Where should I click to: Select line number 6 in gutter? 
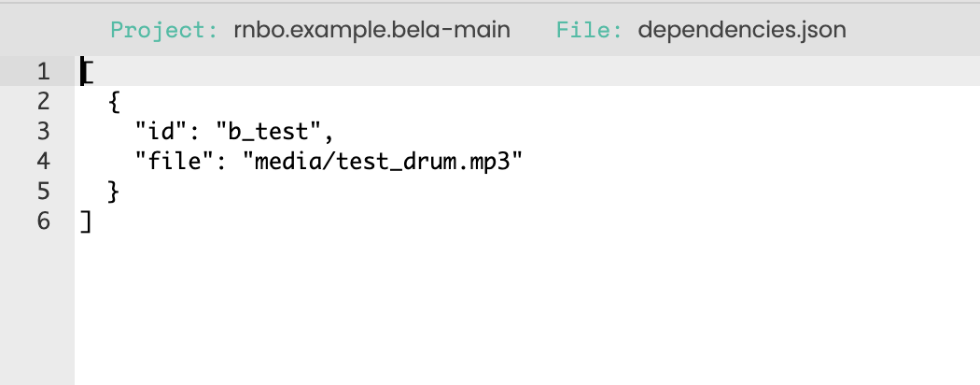point(43,222)
